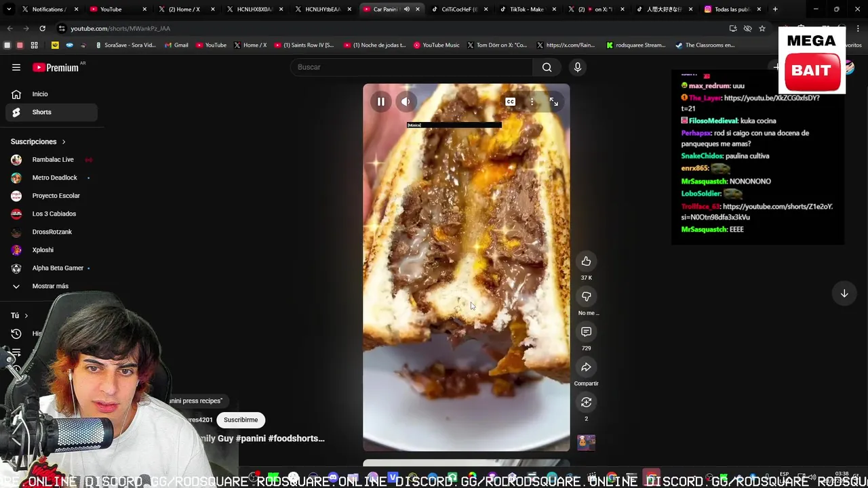Open YouTube Music bookmark

tap(436, 45)
